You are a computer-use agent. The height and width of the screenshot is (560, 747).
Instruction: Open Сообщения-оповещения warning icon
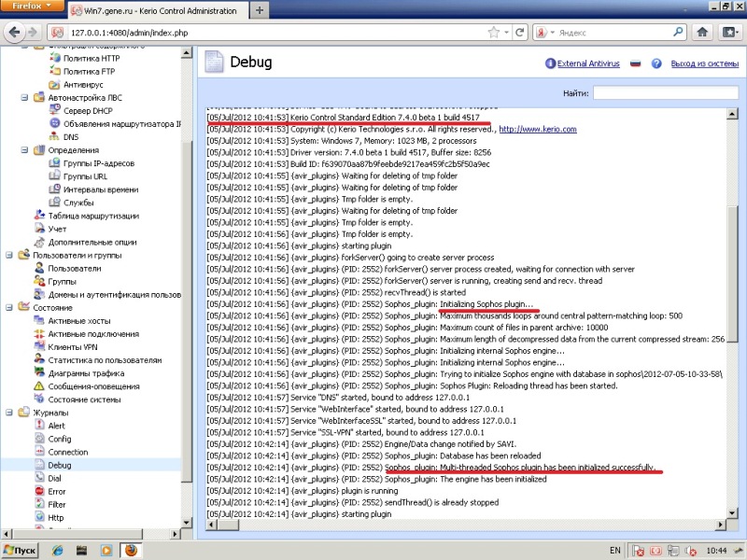click(39, 386)
